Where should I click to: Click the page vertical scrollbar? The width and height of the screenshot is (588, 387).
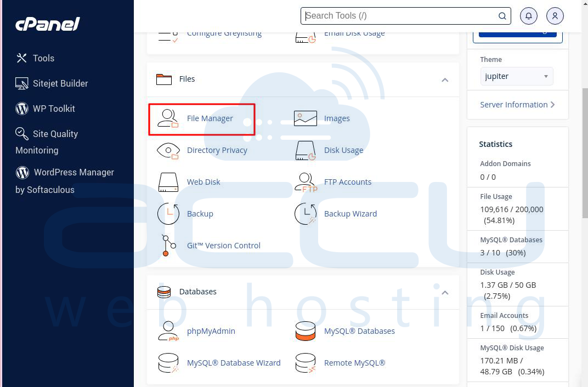[x=585, y=153]
